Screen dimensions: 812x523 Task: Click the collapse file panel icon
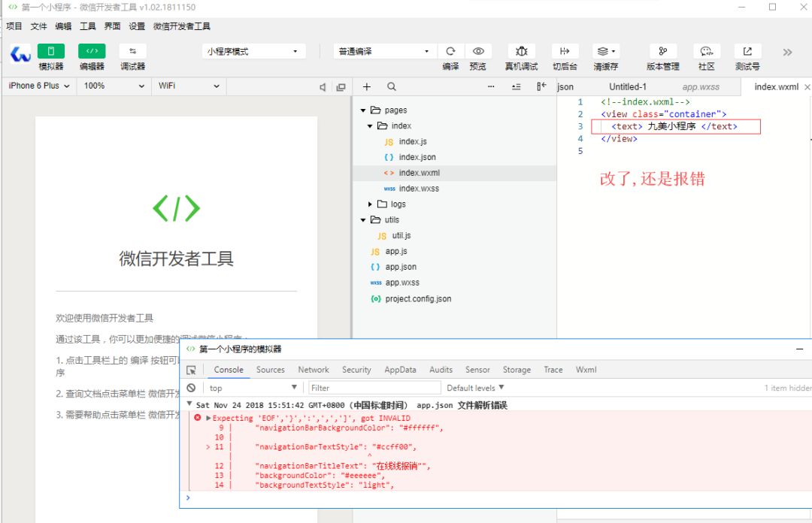(x=541, y=86)
